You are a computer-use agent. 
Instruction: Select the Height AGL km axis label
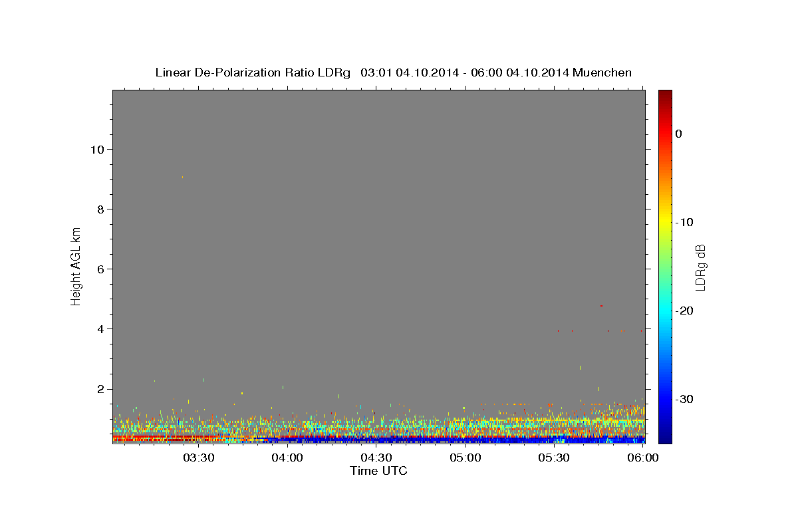[76, 266]
